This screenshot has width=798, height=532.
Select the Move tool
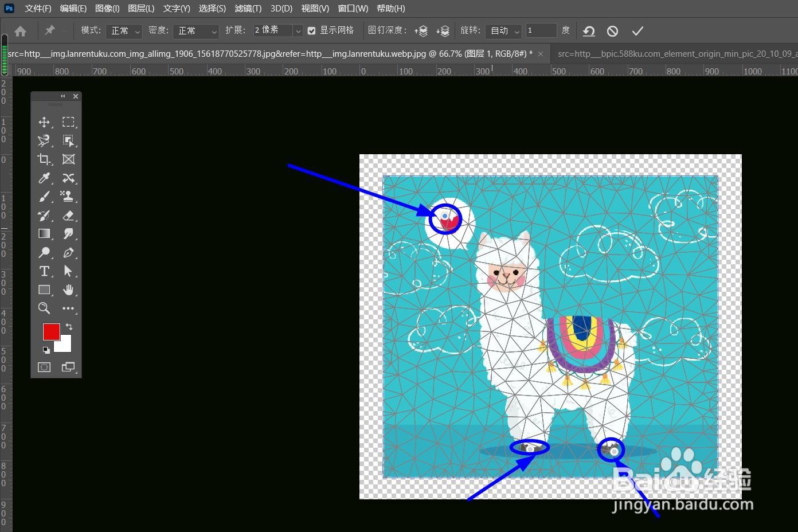44,122
